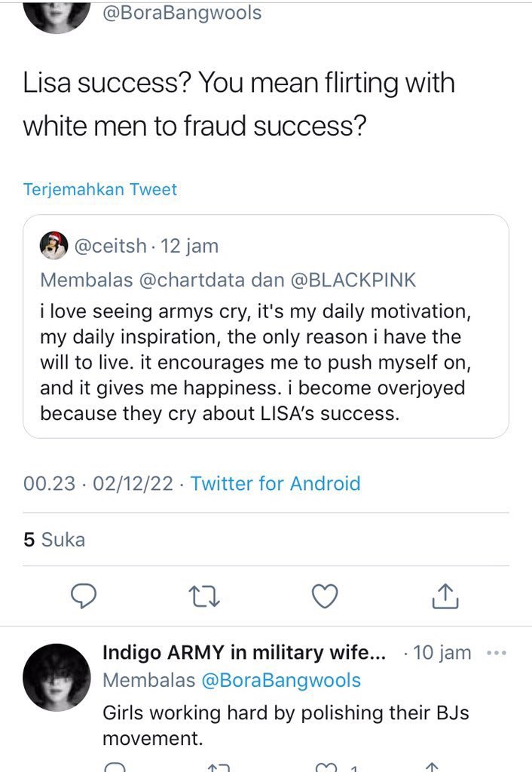
Task: Open the @BoraBangwools handle at top
Action: click(182, 13)
